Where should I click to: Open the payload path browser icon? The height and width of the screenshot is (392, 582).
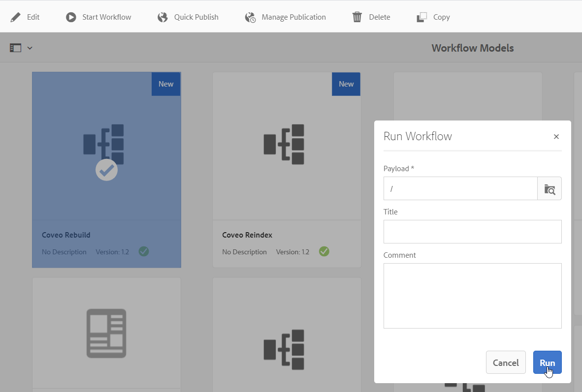click(550, 189)
